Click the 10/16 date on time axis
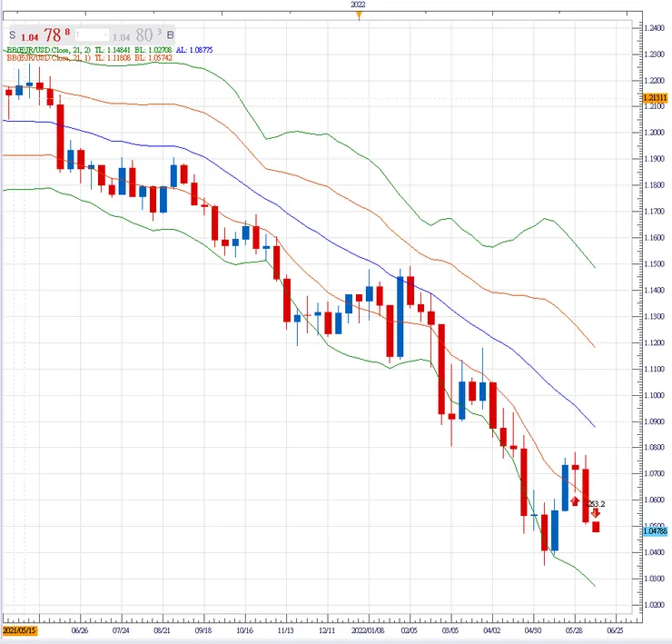Screen dimensions: 672x644 244,630
